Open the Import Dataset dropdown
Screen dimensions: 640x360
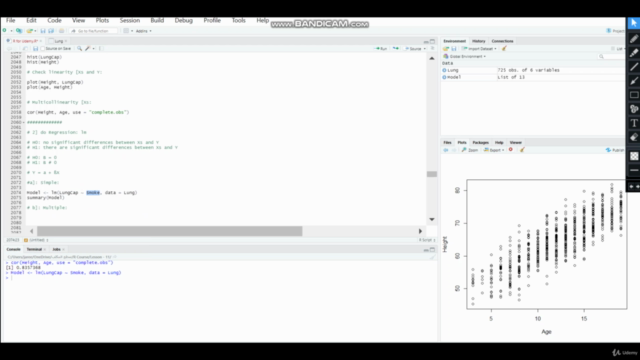tap(479, 49)
